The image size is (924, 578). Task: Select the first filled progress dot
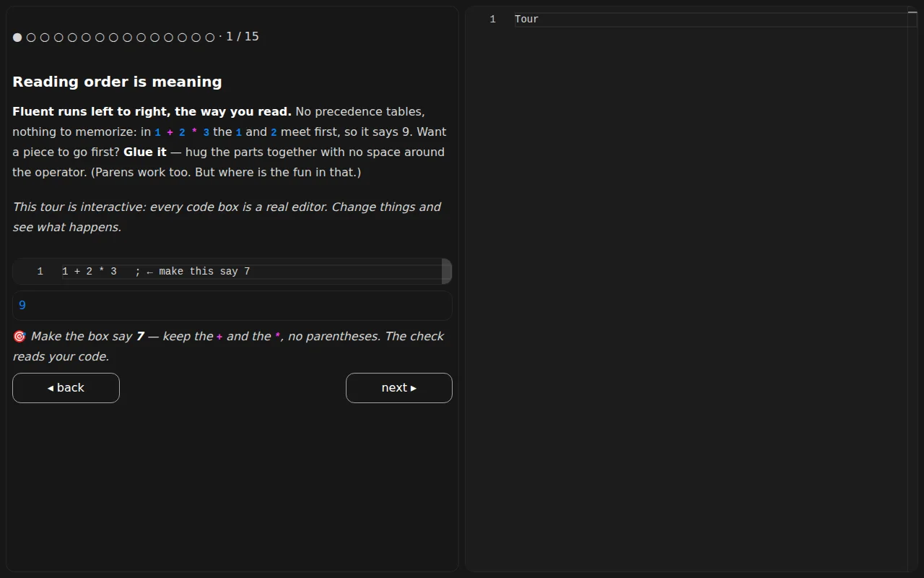pyautogui.click(x=17, y=38)
